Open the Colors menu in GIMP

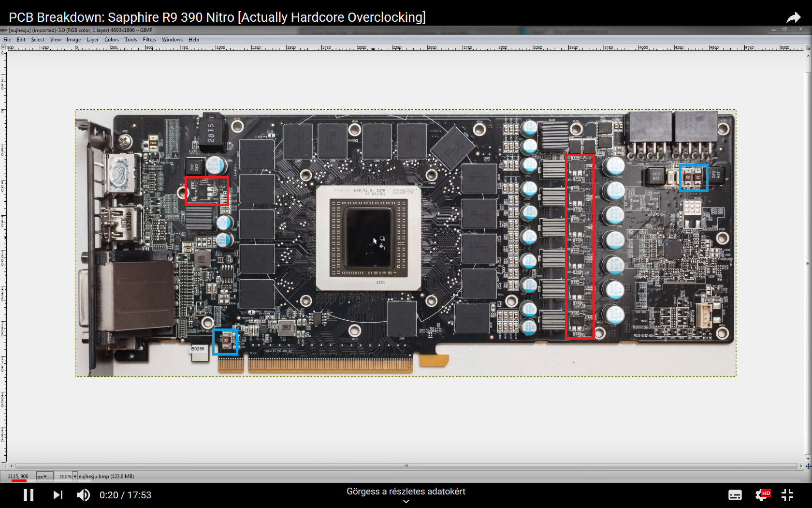[112, 40]
